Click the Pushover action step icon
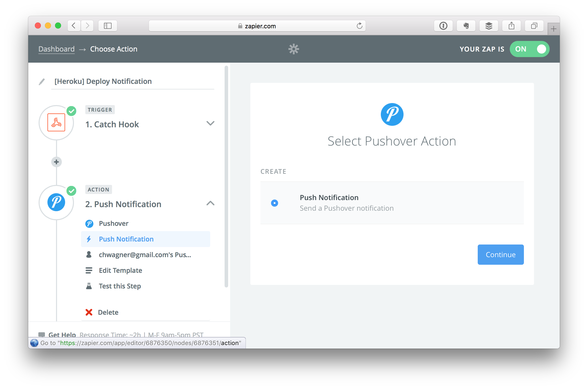Screen dimensions: 588x389 [x=56, y=202]
